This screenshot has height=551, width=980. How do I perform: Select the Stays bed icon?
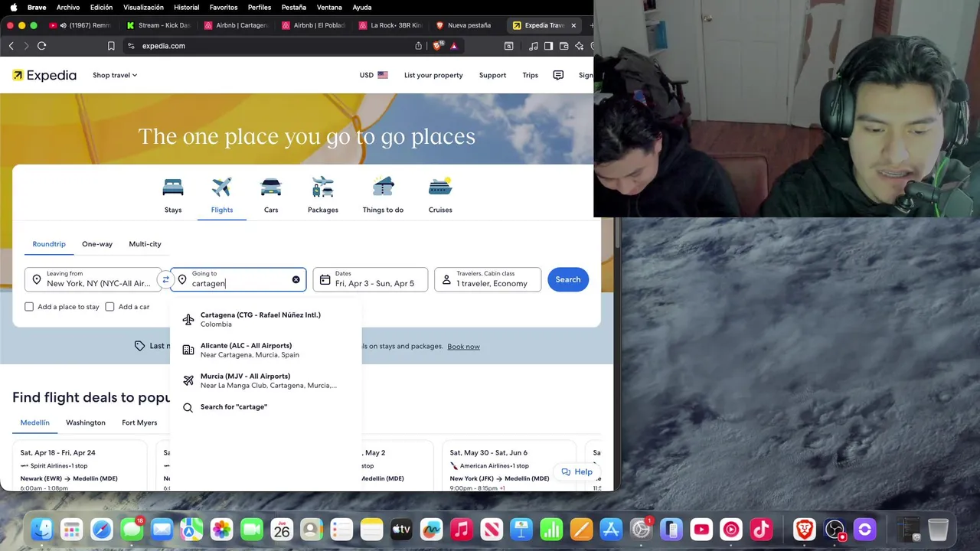click(x=173, y=187)
